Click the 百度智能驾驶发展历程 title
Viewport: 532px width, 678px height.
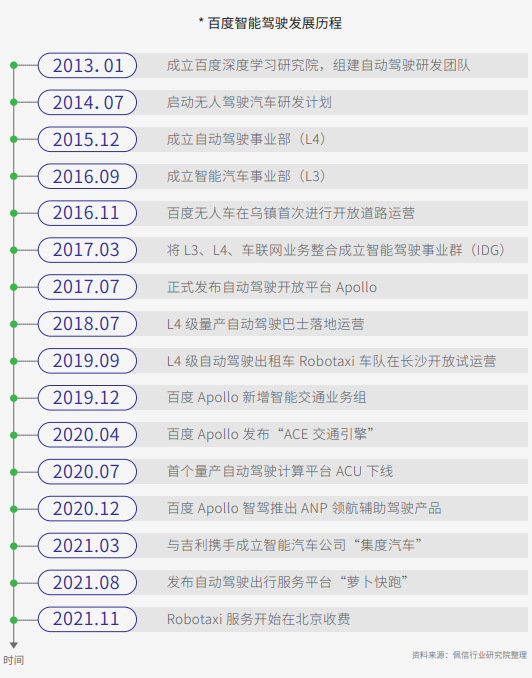click(270, 23)
